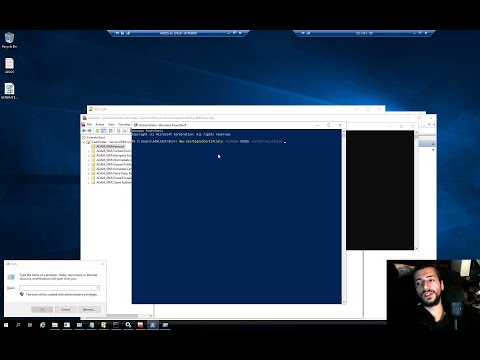
Task: Click the Back arrow in MMC toolbar
Action: point(84,131)
